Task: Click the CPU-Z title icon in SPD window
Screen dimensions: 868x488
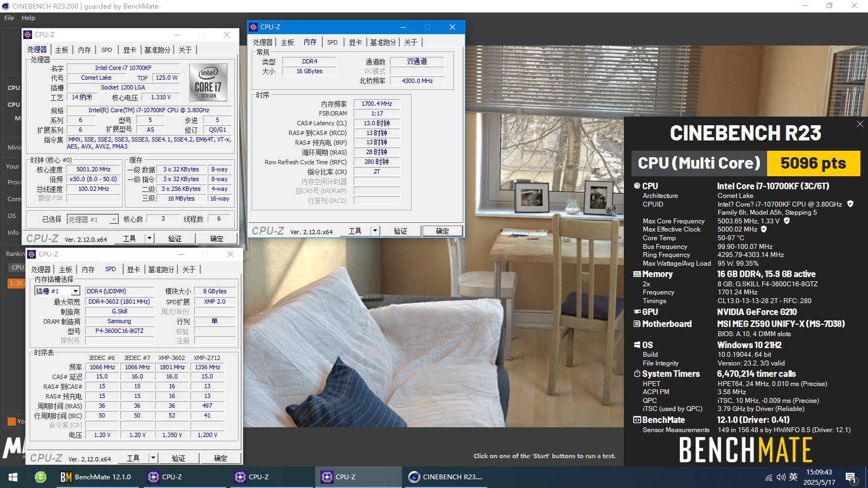Action: point(31,254)
